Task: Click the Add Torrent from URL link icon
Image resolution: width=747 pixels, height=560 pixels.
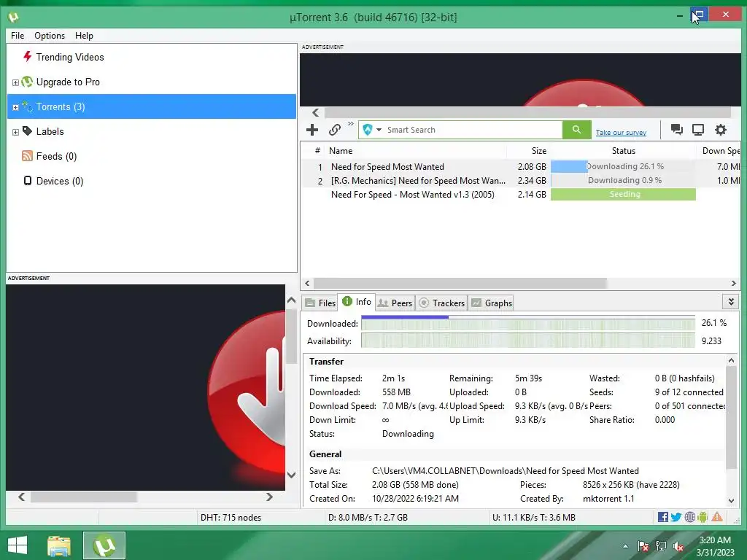Action: (334, 130)
